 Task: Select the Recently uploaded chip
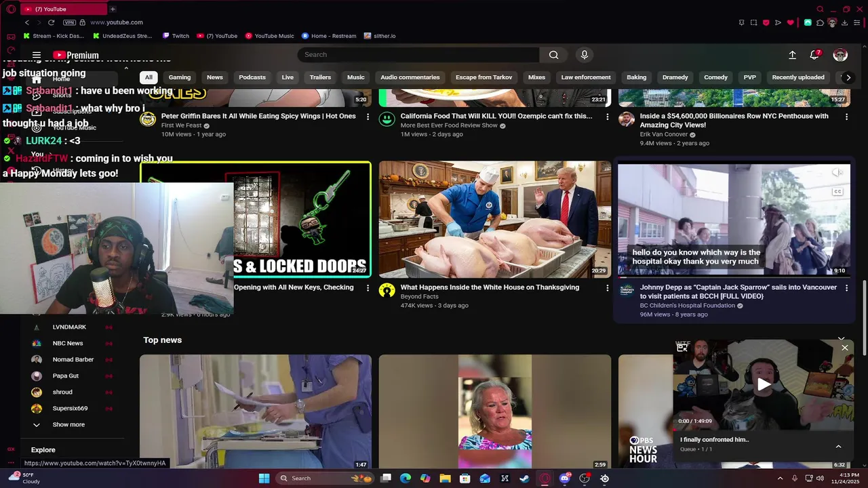pyautogui.click(x=798, y=77)
